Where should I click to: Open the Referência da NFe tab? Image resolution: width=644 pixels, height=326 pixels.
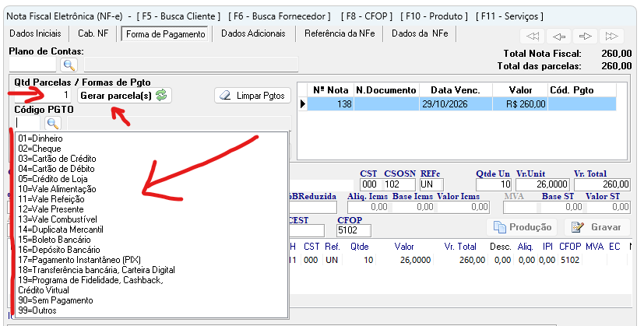340,33
